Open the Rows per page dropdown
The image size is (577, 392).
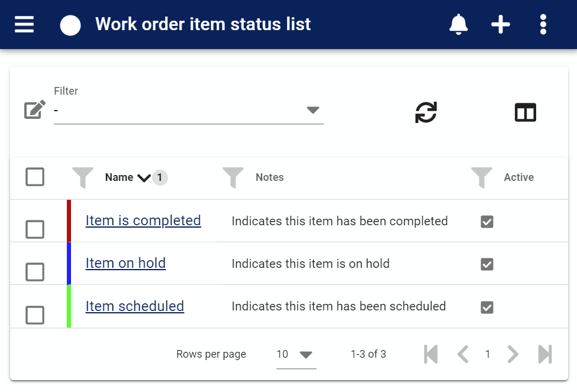pos(296,355)
